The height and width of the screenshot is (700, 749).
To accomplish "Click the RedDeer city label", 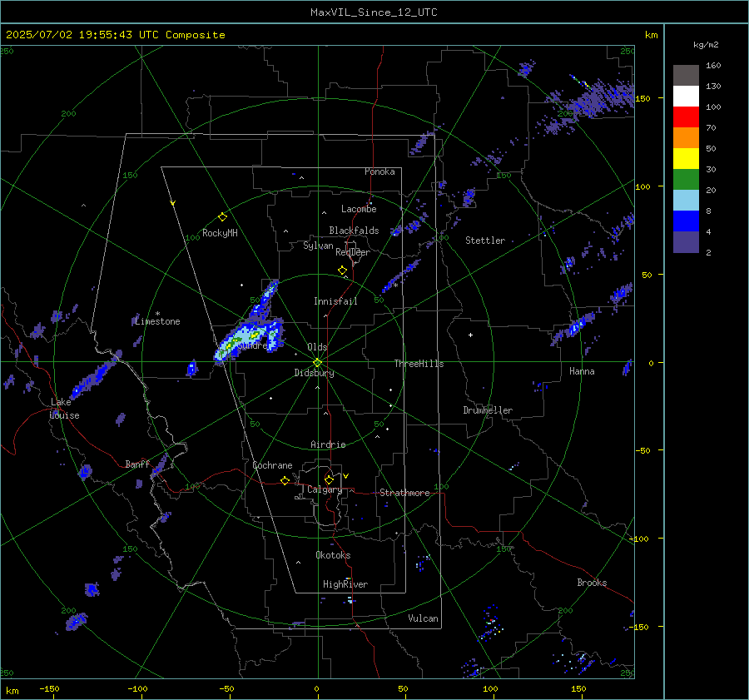I will (x=353, y=252).
